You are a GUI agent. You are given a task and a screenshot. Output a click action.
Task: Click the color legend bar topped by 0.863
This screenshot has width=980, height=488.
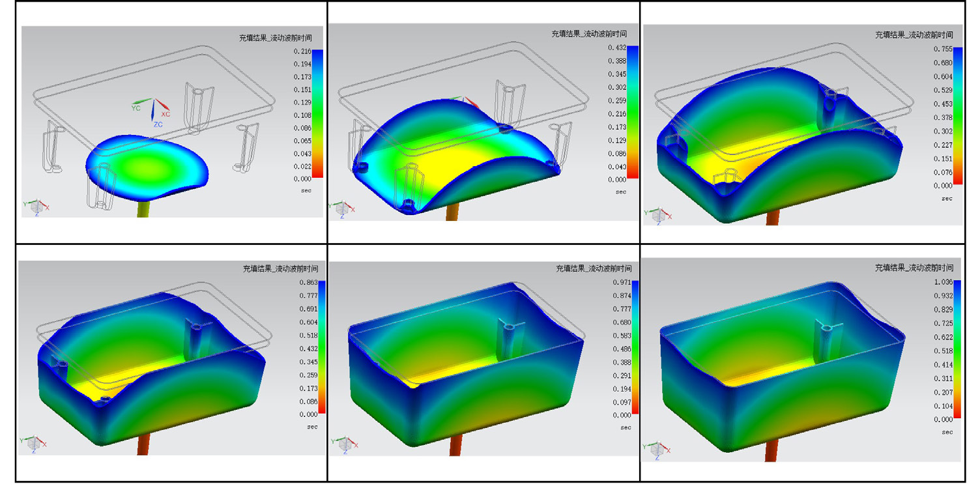[x=322, y=347]
